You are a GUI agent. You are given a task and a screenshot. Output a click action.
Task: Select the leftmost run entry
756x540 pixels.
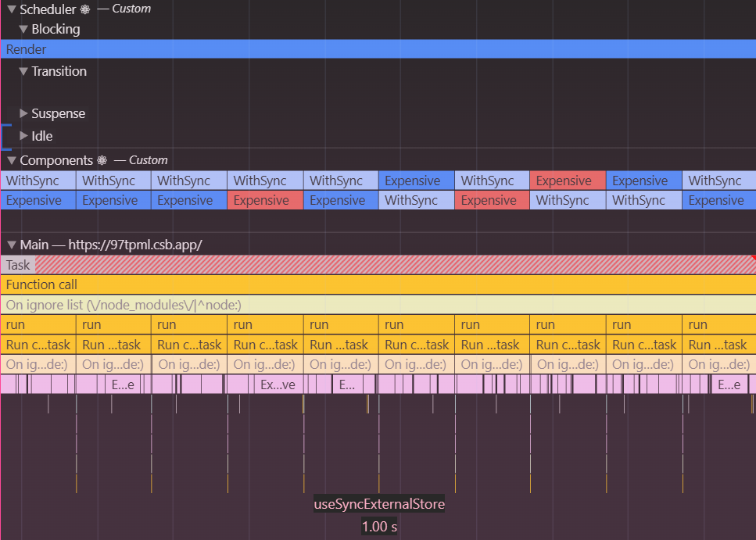click(x=38, y=324)
